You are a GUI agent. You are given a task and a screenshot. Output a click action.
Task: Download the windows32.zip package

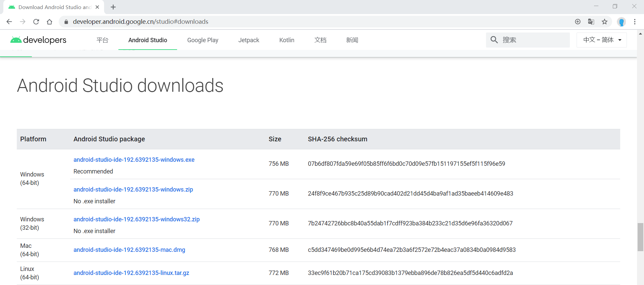click(137, 219)
